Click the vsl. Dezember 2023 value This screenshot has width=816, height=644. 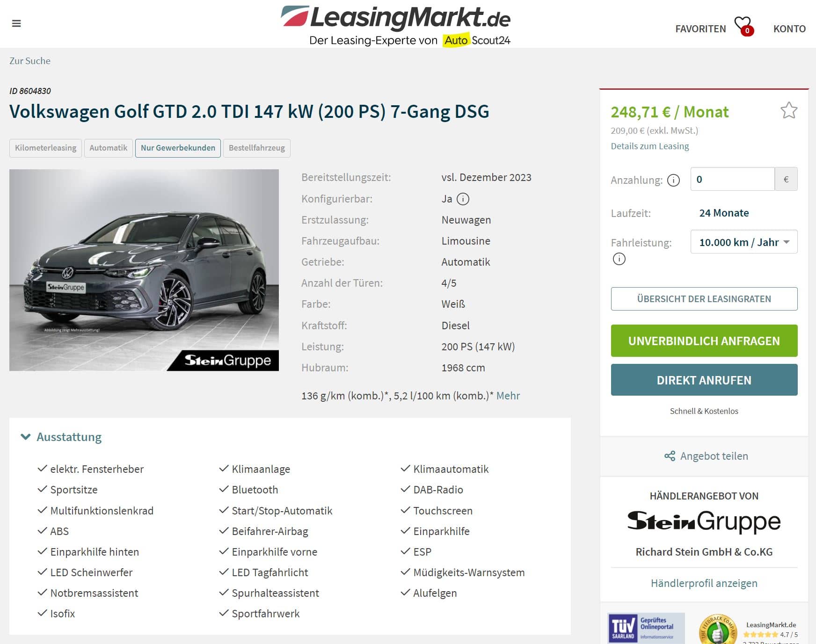click(486, 177)
